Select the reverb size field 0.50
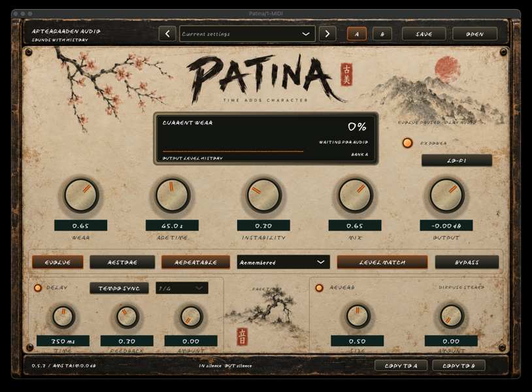The height and width of the screenshot is (392, 532). click(357, 341)
